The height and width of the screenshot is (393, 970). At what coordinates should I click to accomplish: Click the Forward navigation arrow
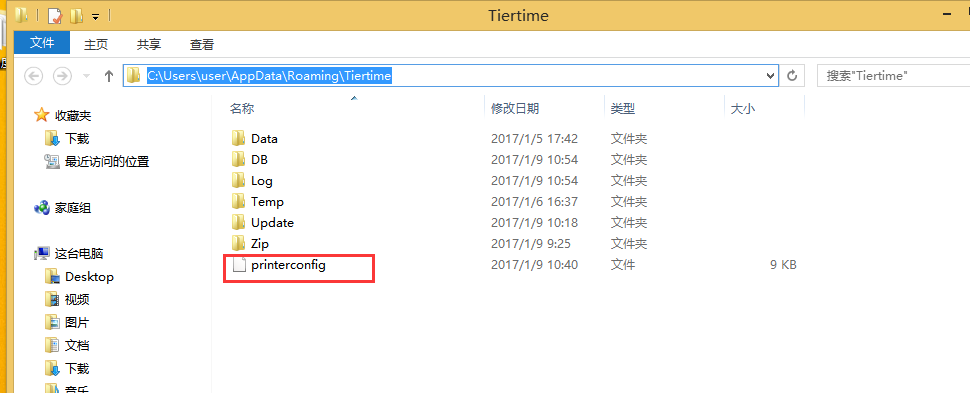(62, 76)
